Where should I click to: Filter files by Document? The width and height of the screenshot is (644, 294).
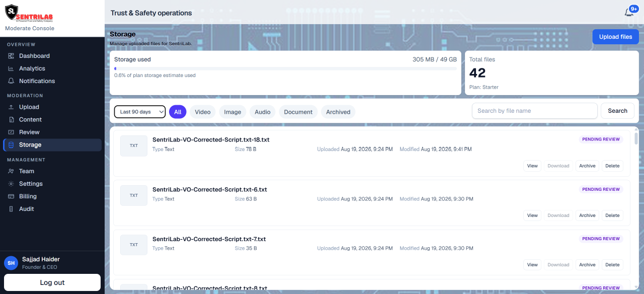click(298, 112)
